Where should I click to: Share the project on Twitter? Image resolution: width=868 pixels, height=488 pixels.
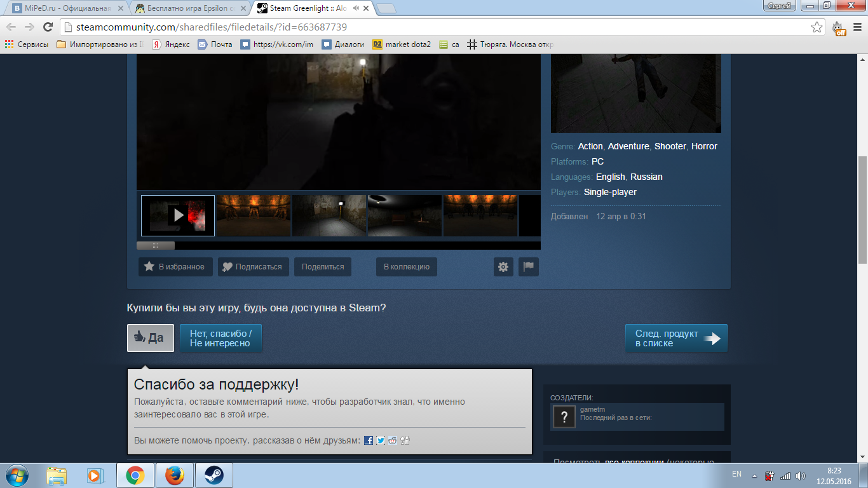[x=381, y=440]
